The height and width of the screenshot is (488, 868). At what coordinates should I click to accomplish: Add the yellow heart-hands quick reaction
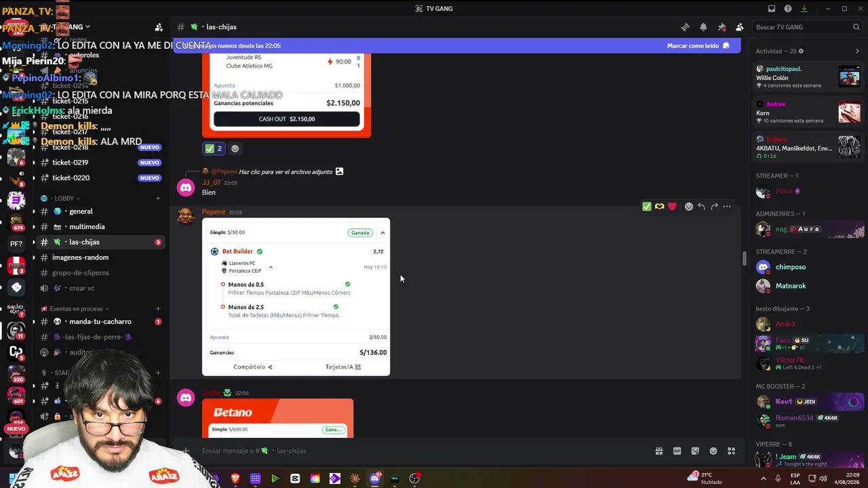[659, 207]
